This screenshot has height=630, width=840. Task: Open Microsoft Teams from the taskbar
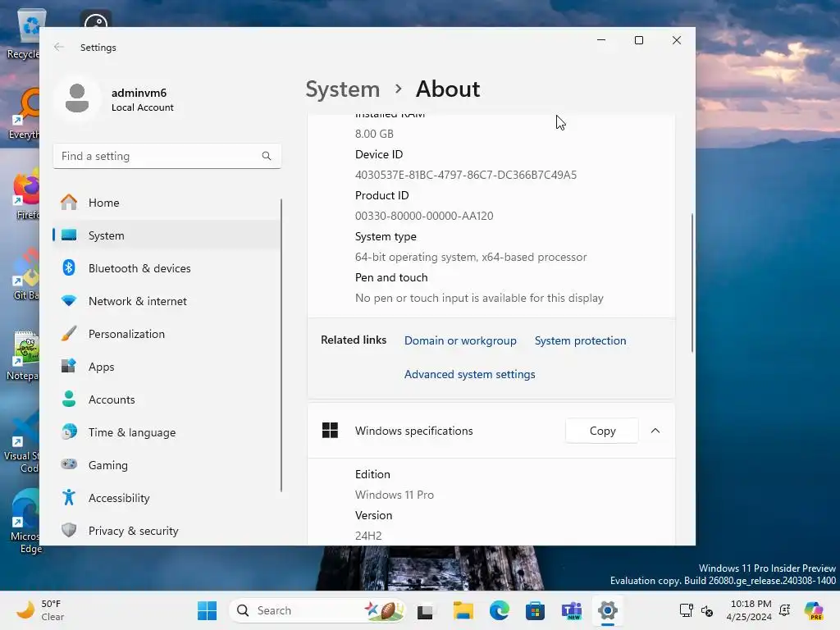click(571, 610)
